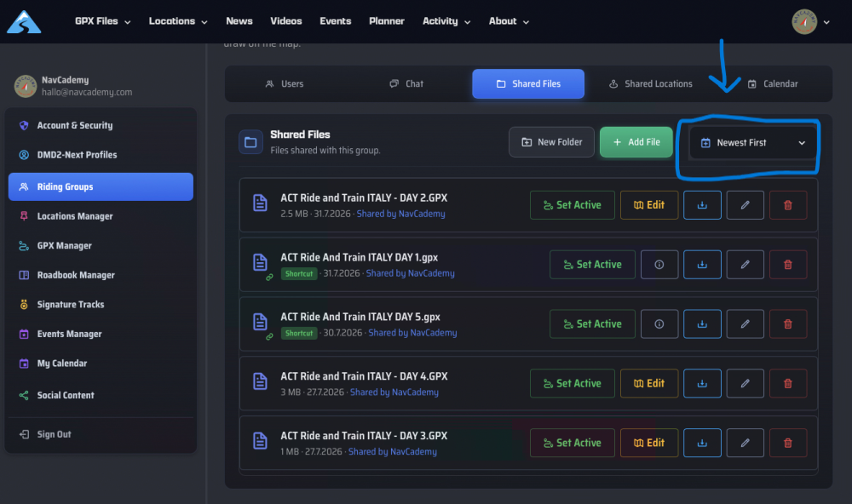Set Active for ITALY - DAY 2.GPX
The height and width of the screenshot is (504, 852).
(x=573, y=204)
